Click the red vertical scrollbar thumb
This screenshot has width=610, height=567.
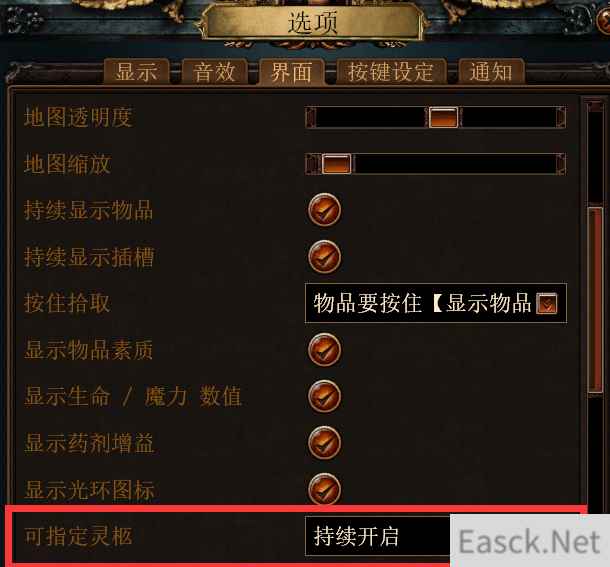595,300
